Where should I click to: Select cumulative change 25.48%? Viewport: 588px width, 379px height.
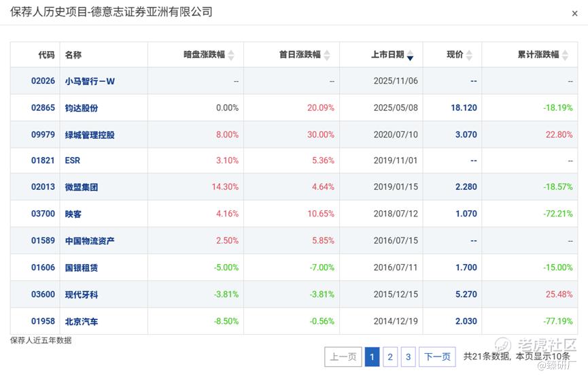(x=559, y=295)
